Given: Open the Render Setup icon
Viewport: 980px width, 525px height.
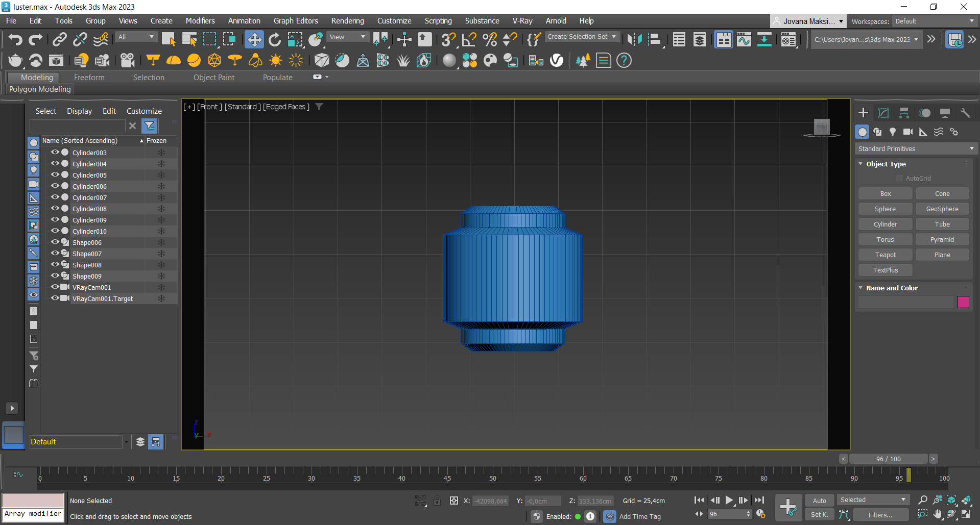Looking at the screenshot, I should tap(788, 39).
